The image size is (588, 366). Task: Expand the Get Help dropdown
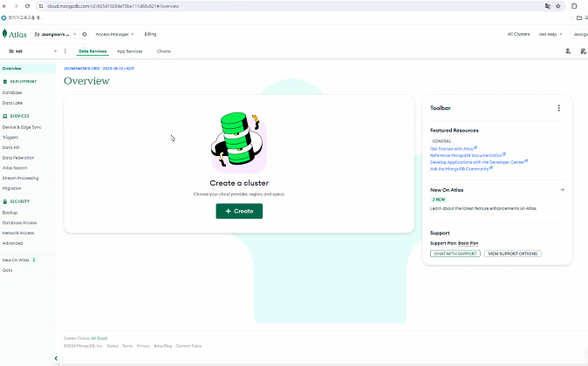550,34
